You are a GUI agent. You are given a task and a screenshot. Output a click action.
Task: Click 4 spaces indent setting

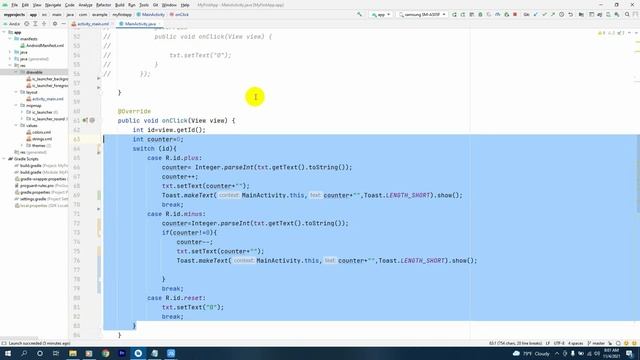coord(576,343)
